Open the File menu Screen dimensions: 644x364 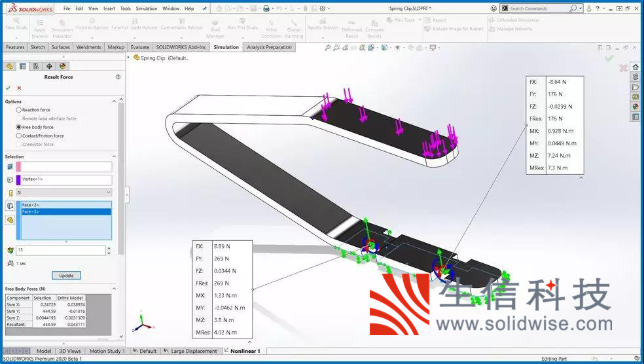coord(67,9)
